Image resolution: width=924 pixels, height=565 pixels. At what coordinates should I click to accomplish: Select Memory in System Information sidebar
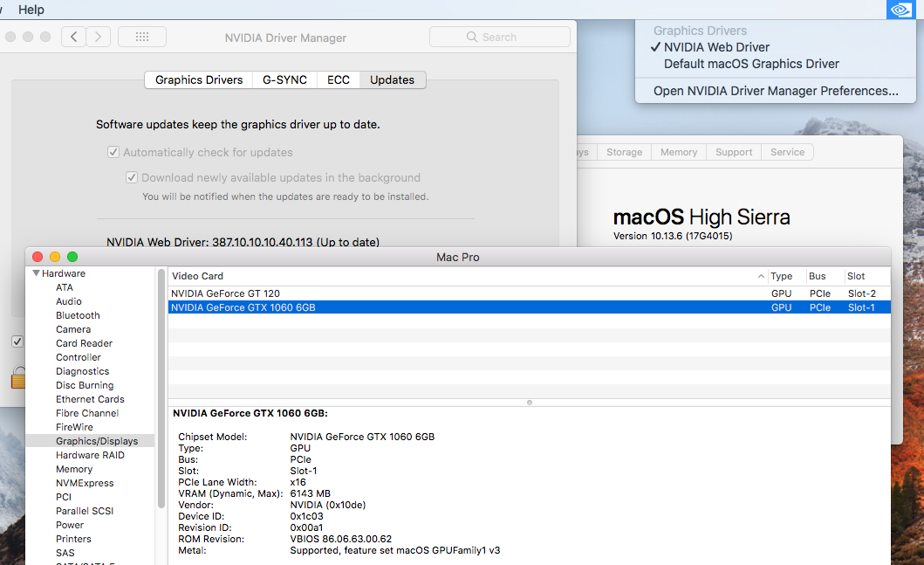click(x=74, y=470)
